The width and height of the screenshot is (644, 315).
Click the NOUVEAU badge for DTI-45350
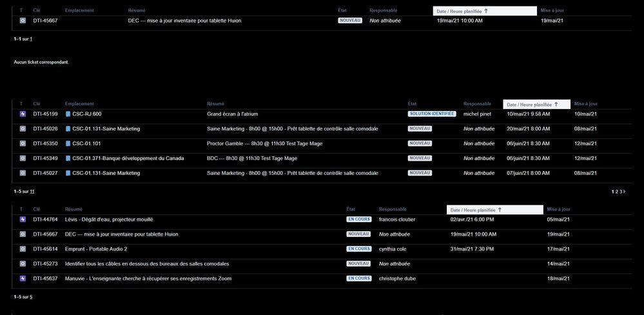pos(420,143)
